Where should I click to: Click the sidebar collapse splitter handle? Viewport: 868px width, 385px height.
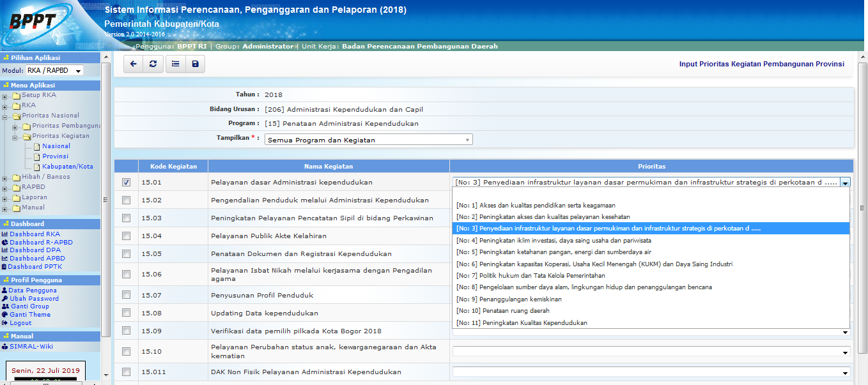point(106,200)
